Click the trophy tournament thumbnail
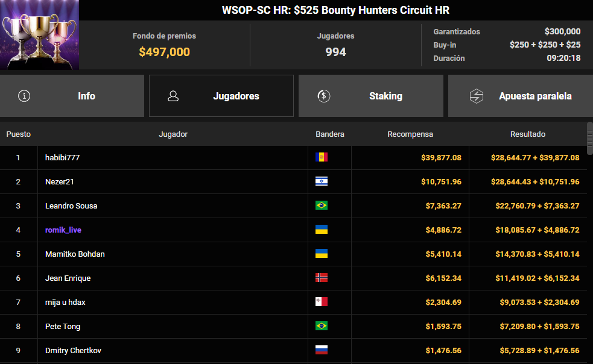The image size is (593, 364). [x=40, y=35]
